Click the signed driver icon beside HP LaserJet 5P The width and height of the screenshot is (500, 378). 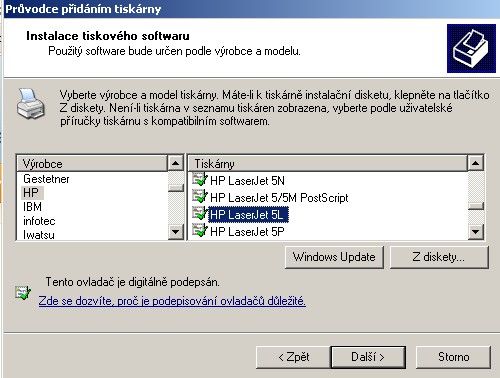pyautogui.click(x=200, y=231)
